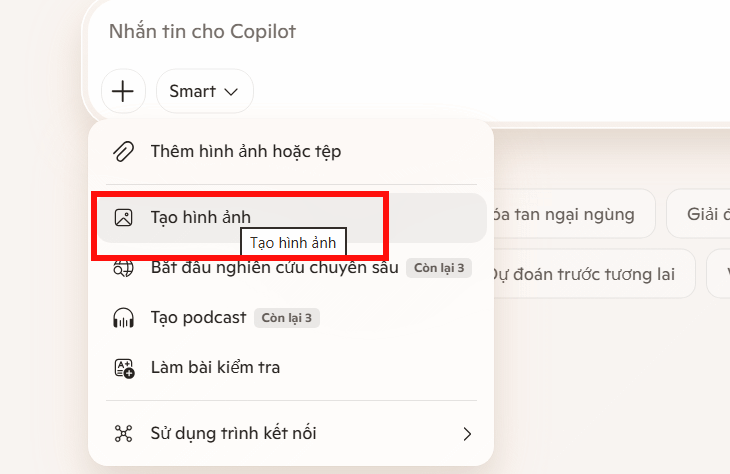Viewport: 730px width, 474px height.
Task: Click the Dự đoán trước tương lai suggestion
Action: coord(585,274)
